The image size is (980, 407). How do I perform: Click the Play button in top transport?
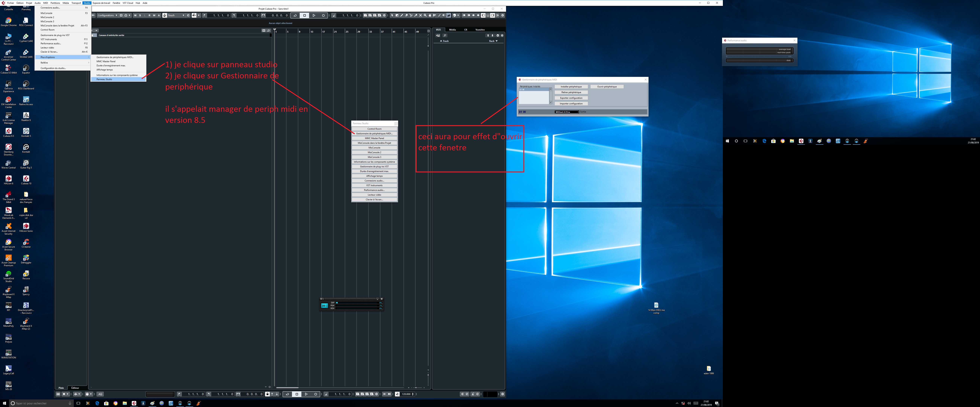pyautogui.click(x=314, y=15)
